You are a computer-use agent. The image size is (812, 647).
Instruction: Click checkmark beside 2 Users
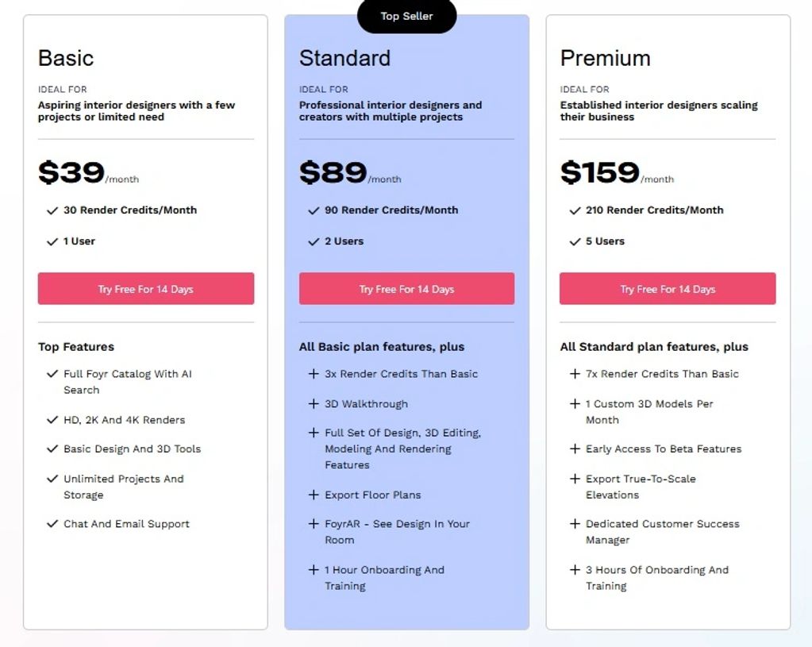click(x=314, y=241)
